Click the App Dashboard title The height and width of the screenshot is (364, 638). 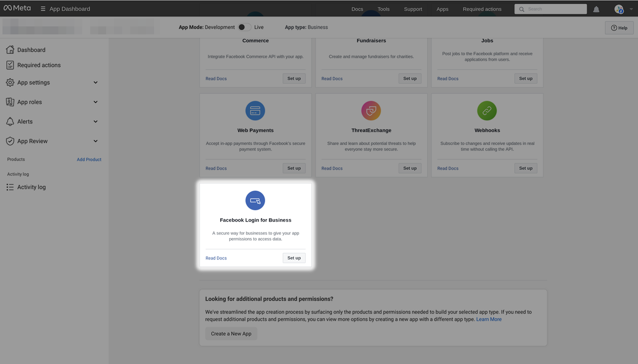70,9
